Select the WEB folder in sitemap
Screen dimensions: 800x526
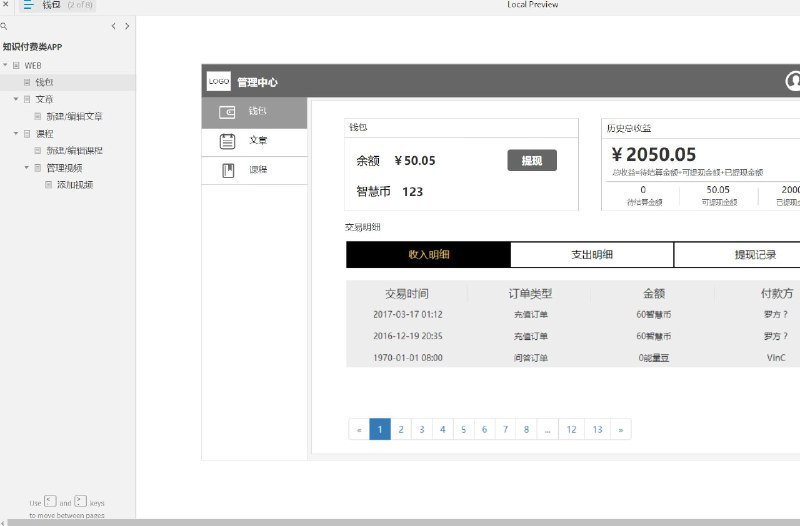tap(33, 66)
